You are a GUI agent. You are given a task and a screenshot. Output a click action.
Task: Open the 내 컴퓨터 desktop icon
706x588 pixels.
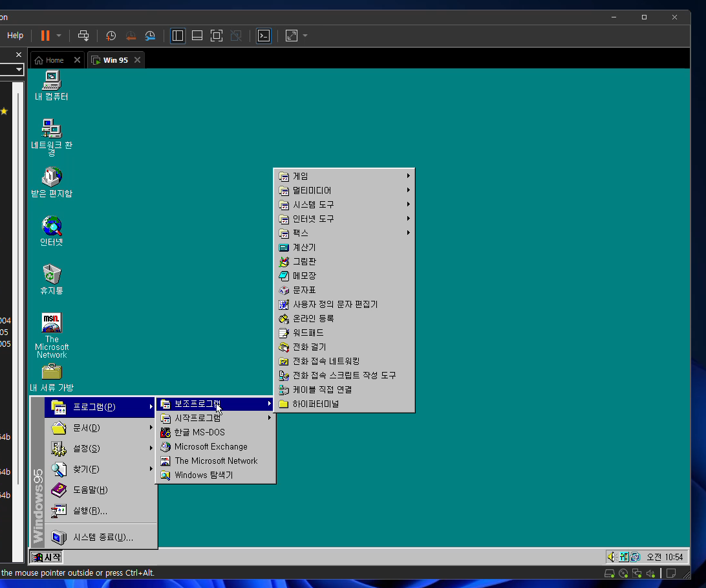[51, 85]
